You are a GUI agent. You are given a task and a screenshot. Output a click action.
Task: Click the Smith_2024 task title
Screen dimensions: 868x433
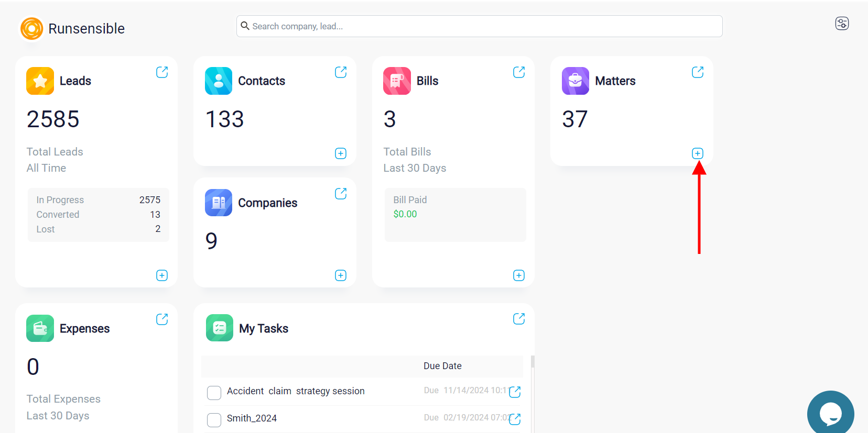click(252, 418)
